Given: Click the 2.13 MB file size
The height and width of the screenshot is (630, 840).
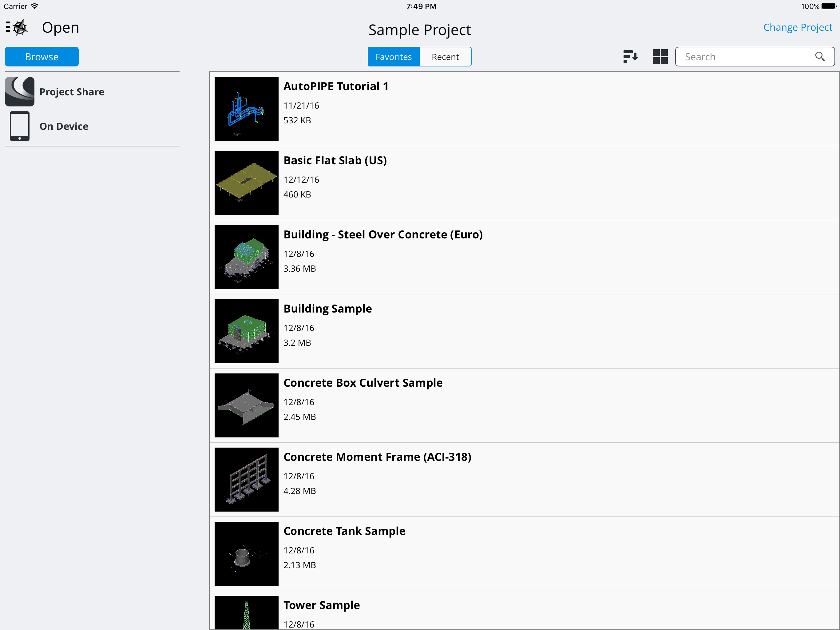Looking at the screenshot, I should coord(299,565).
